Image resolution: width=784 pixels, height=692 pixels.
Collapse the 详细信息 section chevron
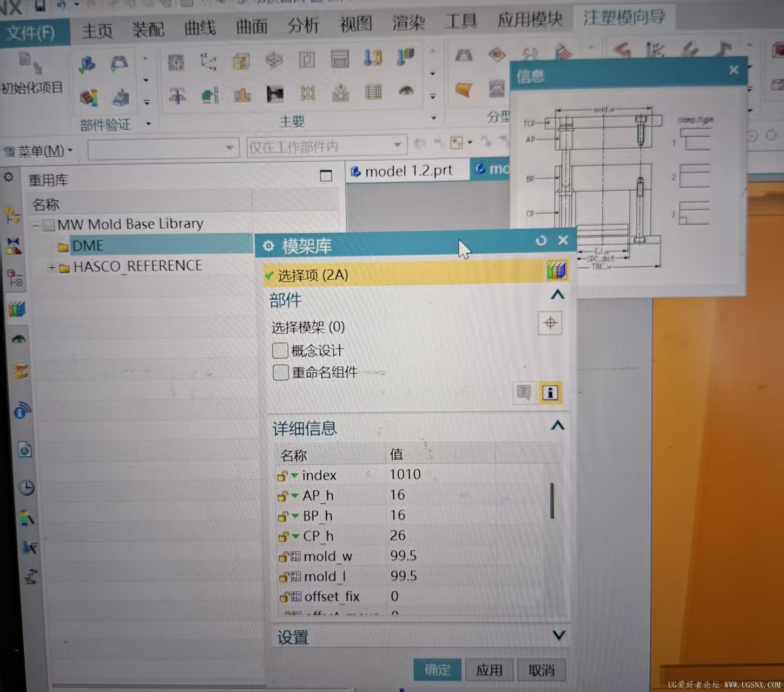click(558, 426)
